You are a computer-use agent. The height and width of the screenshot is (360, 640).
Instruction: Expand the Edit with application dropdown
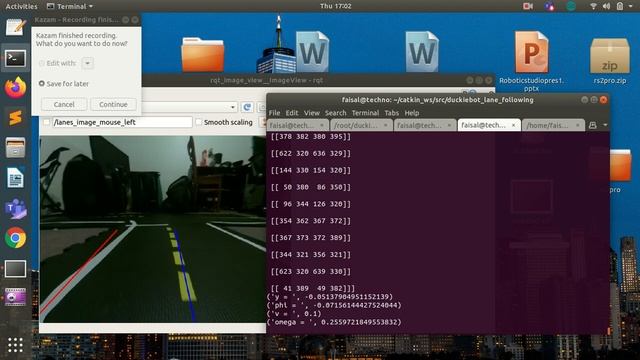(x=88, y=63)
